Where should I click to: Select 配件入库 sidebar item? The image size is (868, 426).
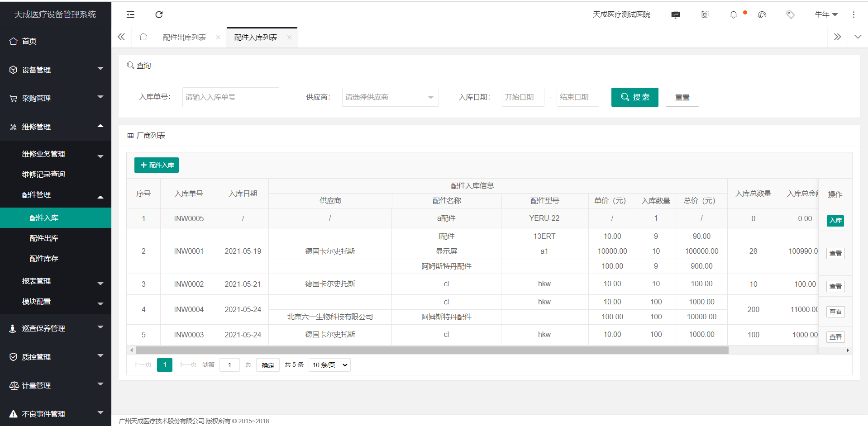tap(56, 218)
